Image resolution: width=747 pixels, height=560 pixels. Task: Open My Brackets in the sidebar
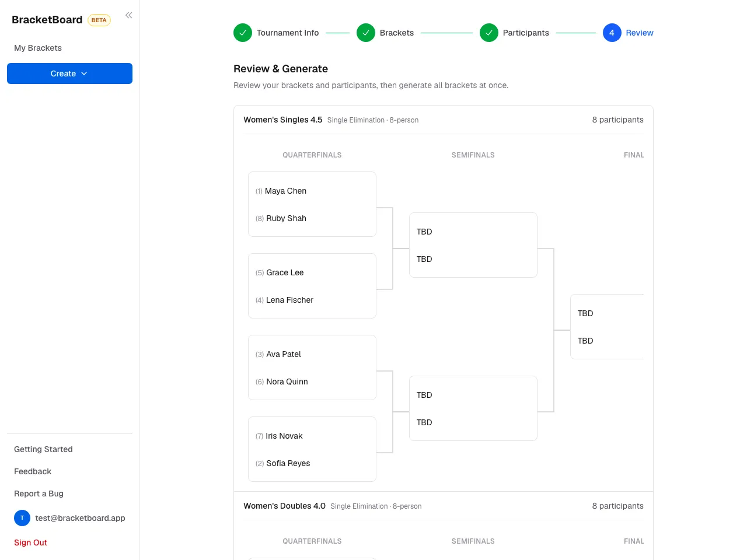pyautogui.click(x=38, y=48)
